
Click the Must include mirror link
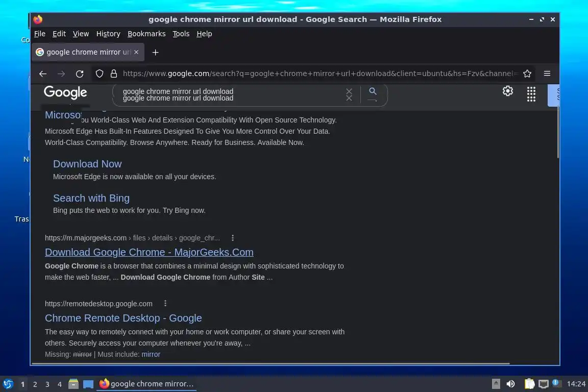coord(151,354)
